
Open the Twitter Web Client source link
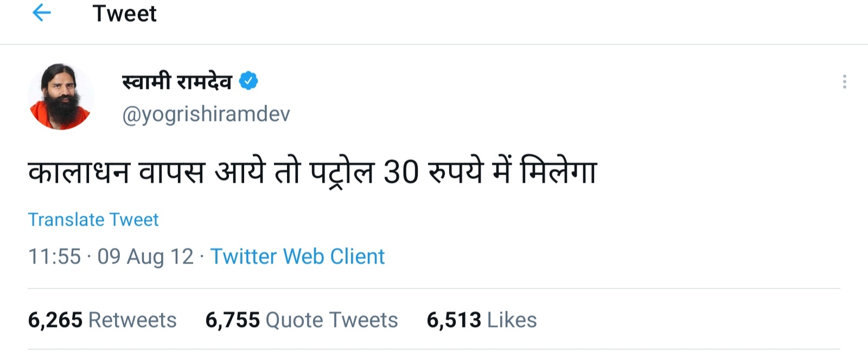click(297, 257)
